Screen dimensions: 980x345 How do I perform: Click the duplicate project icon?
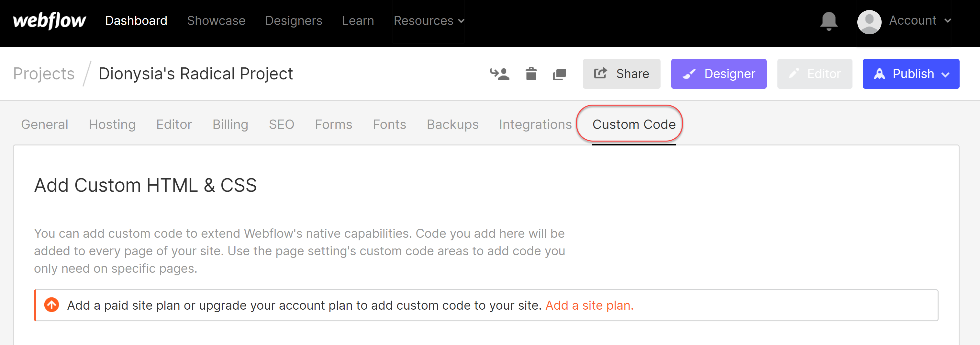point(560,74)
